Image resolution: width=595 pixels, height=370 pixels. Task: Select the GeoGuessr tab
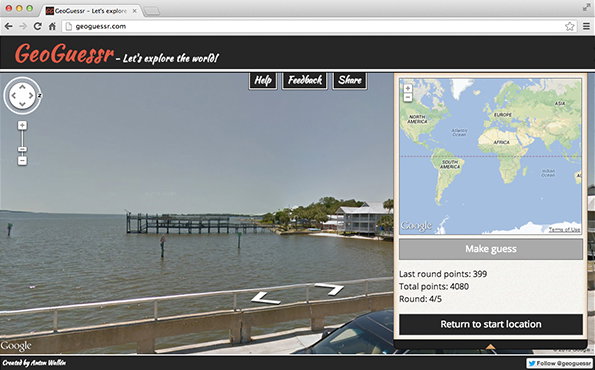pos(90,11)
